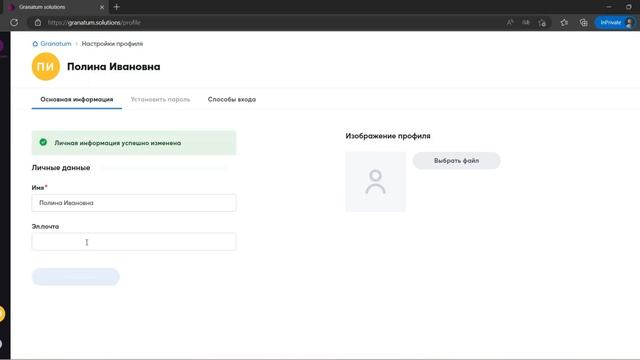This screenshot has width=640, height=360.
Task: Click the InPrivate profile button
Action: 616,22
